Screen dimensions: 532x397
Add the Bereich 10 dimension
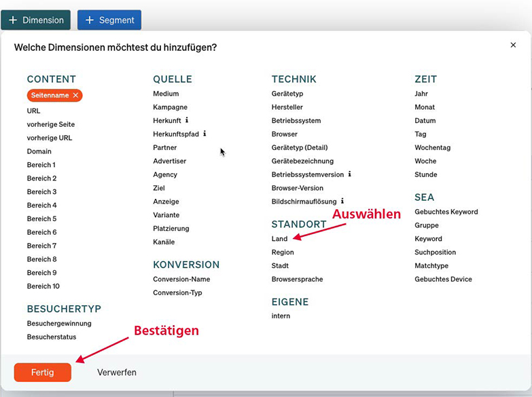(x=43, y=286)
